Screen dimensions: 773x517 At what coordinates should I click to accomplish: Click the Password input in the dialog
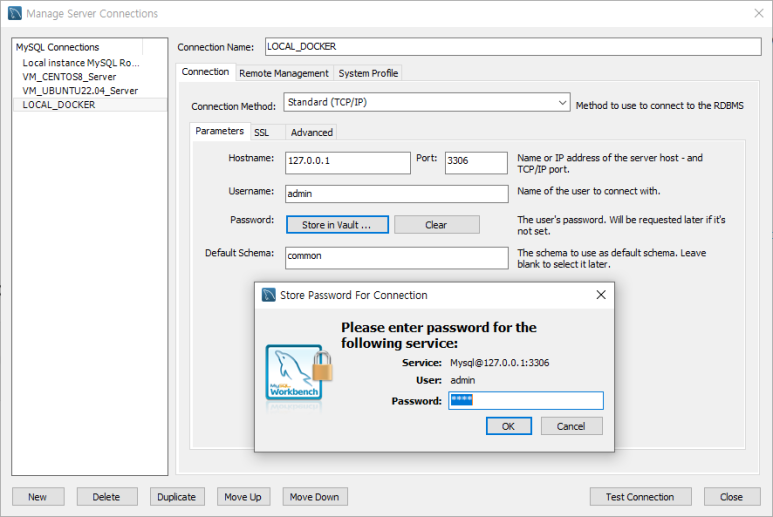pos(526,401)
